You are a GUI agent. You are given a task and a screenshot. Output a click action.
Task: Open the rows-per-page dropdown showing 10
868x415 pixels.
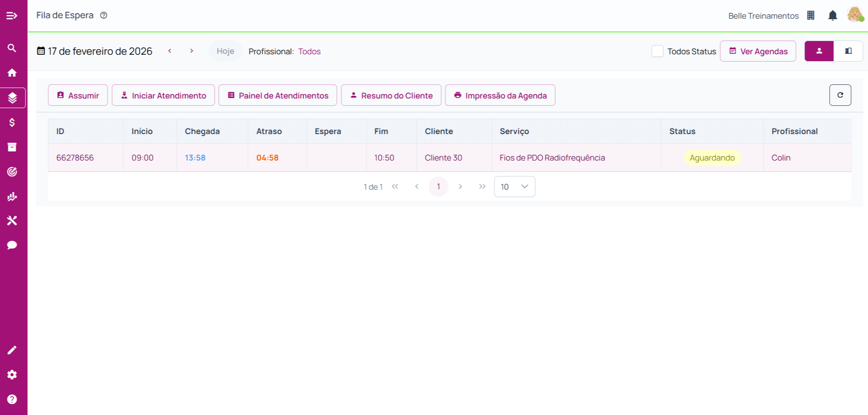pos(514,187)
